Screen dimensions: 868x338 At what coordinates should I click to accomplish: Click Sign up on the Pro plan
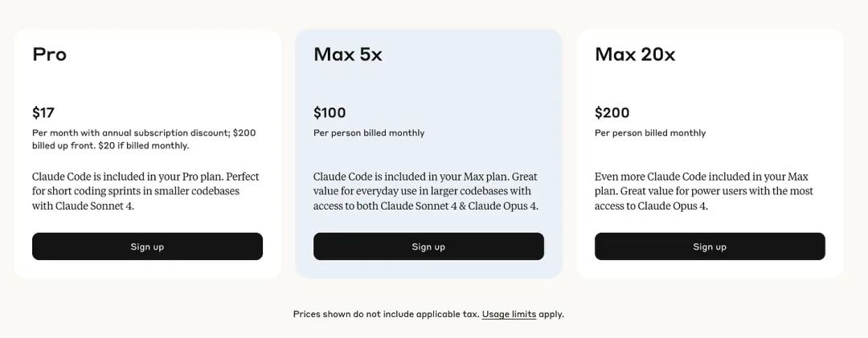(147, 246)
